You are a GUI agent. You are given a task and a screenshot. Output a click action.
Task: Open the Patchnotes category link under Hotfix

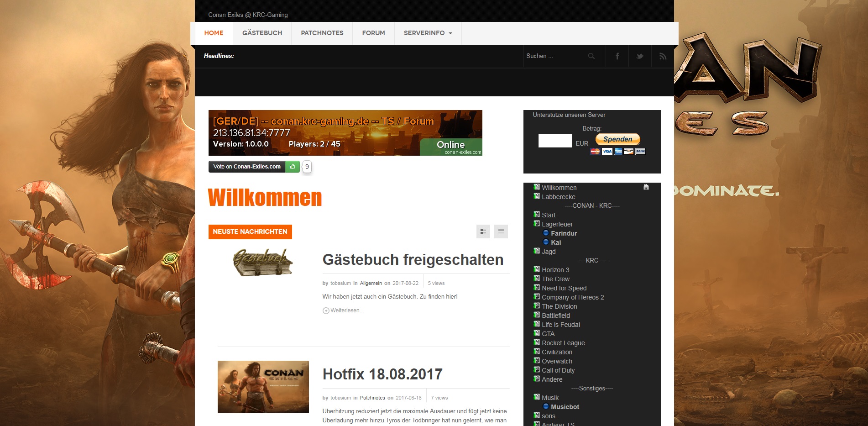372,398
